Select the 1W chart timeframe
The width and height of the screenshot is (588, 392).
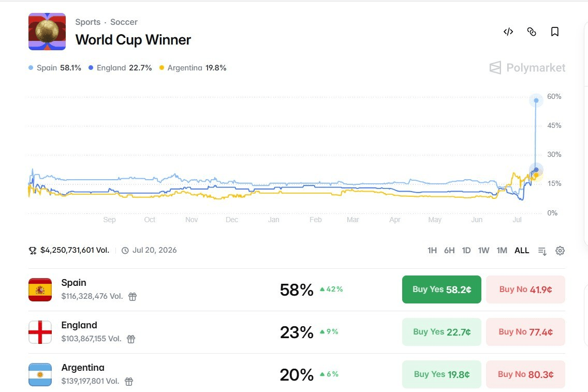pos(483,251)
